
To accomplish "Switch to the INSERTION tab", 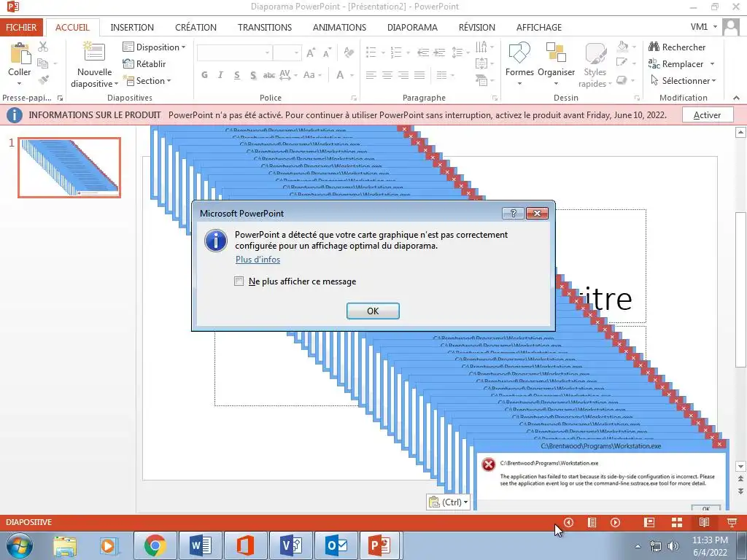I will [132, 27].
